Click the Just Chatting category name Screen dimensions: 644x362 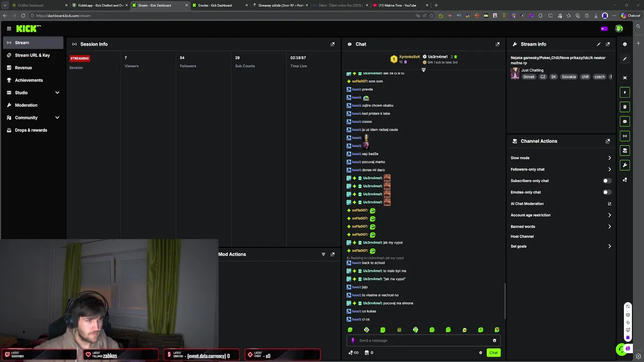(x=532, y=70)
